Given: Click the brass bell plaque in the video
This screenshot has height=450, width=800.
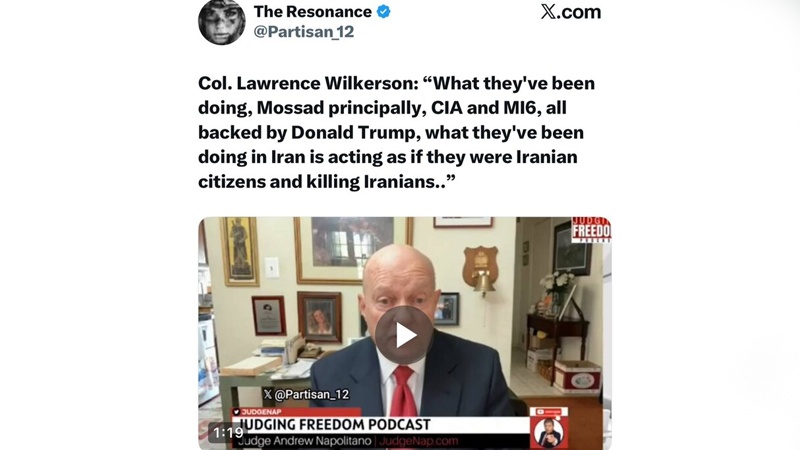Looking at the screenshot, I should point(481,271).
